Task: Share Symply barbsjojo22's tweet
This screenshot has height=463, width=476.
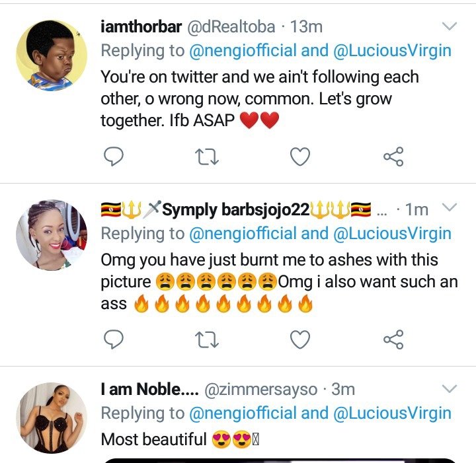Action: coord(393,339)
